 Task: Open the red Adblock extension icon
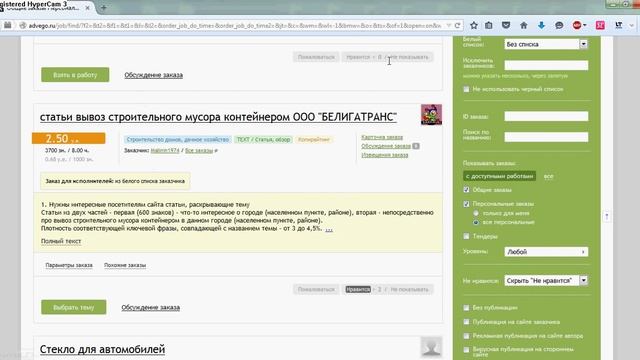coord(577,25)
